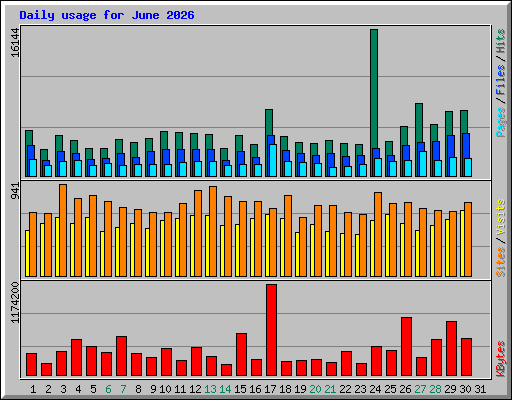Click the cyan "Pages" legend label

click(x=500, y=122)
